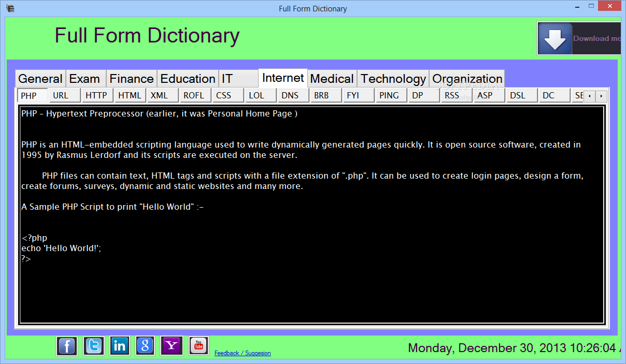The image size is (626, 364).
Task: View the ROFL full form
Action: click(193, 95)
